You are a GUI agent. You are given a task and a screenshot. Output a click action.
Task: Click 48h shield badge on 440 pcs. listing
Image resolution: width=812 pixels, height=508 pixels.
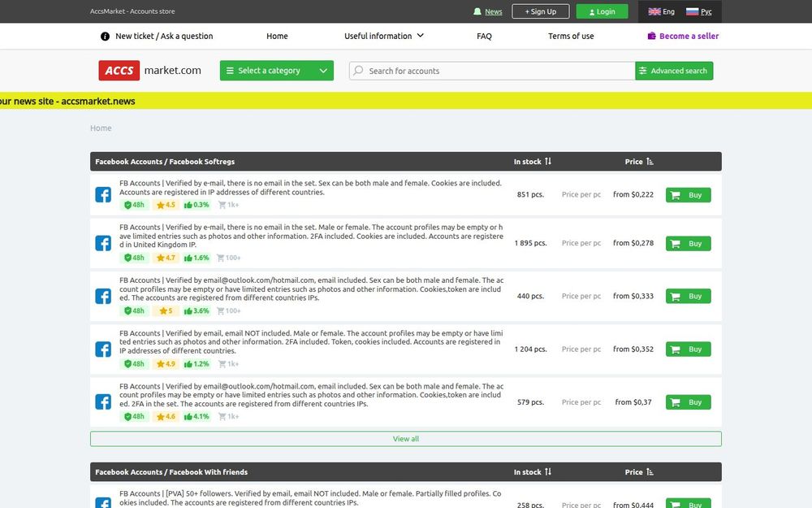134,310
